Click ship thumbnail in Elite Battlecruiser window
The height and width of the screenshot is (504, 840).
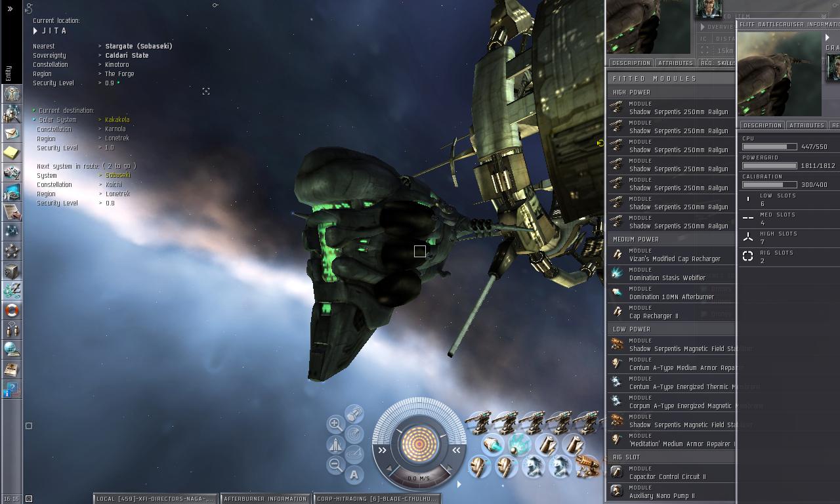coord(779,74)
